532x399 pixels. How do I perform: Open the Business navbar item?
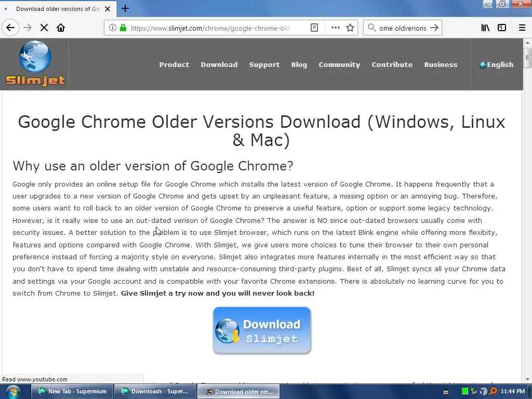tap(441, 64)
